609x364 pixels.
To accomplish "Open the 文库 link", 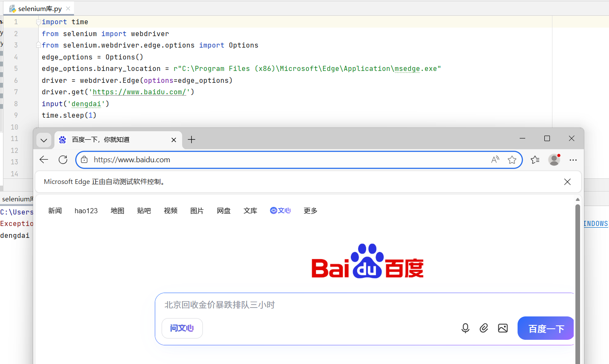I will [x=250, y=211].
